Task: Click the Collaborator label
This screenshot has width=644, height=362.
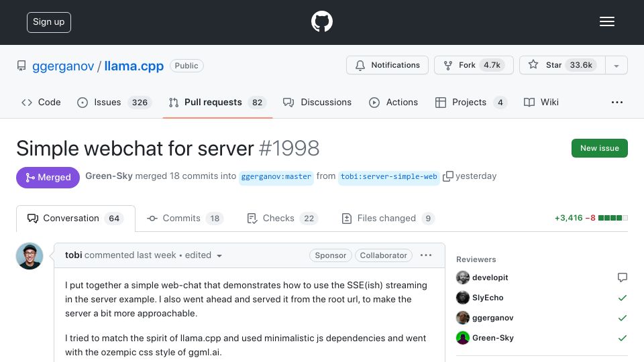Action: (383, 255)
